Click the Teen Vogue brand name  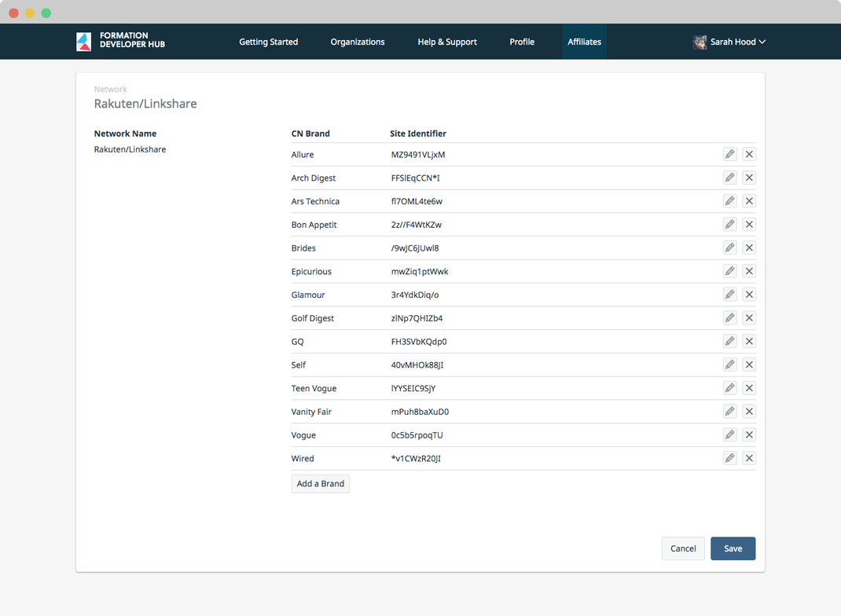[314, 388]
